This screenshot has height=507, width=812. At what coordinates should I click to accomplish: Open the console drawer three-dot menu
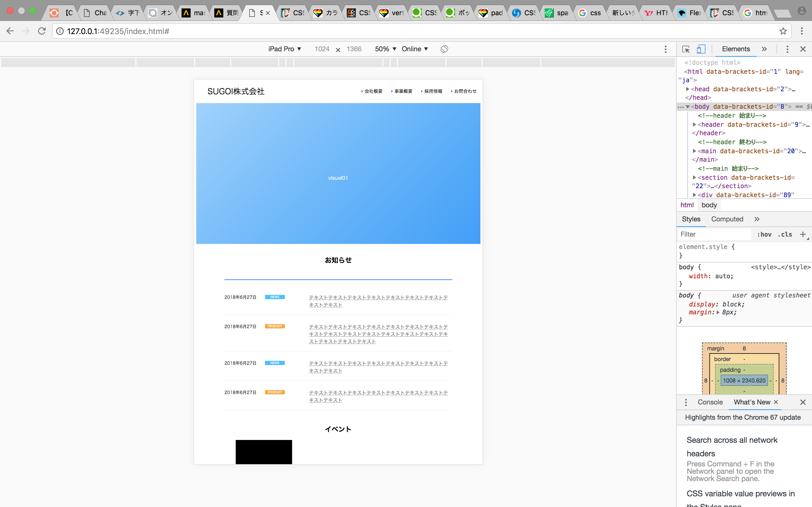(x=686, y=402)
